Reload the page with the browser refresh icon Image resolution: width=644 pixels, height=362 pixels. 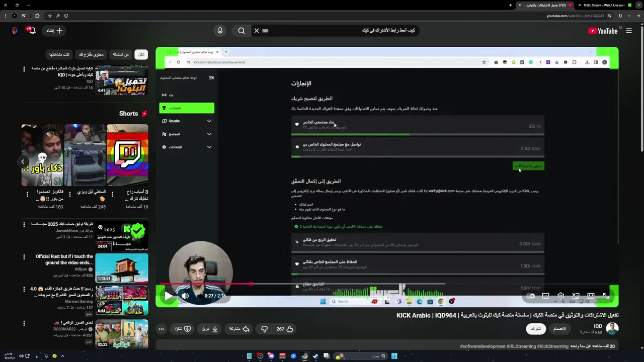coord(620,16)
